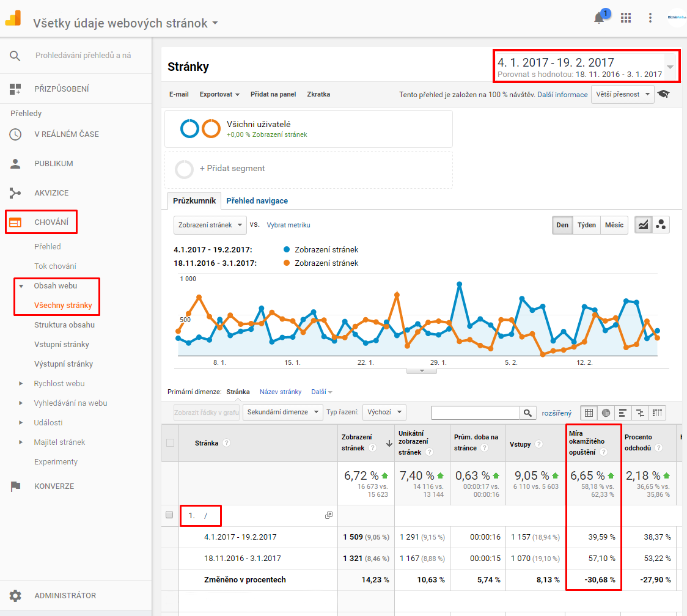
Task: Open the Další primary dimension dropdown
Action: coord(321,392)
